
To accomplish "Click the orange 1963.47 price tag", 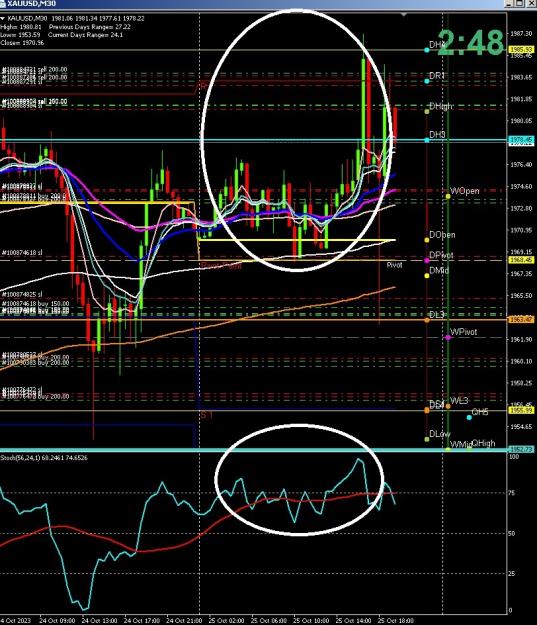I will click(521, 320).
